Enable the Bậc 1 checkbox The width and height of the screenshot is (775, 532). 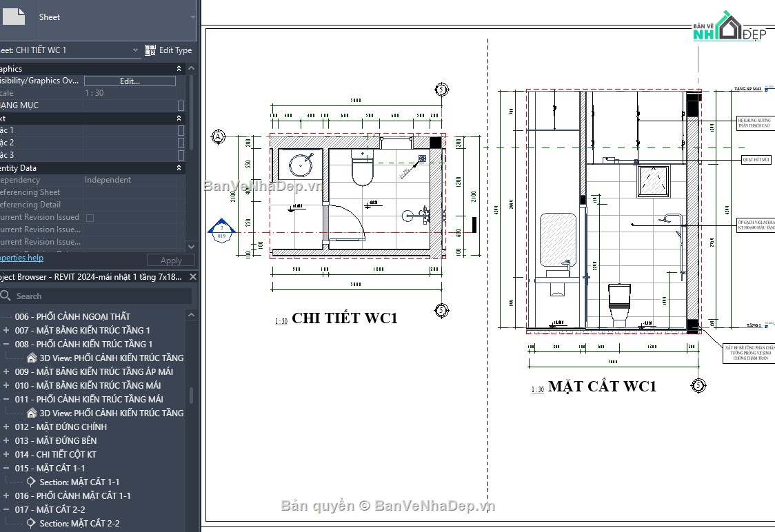181,130
